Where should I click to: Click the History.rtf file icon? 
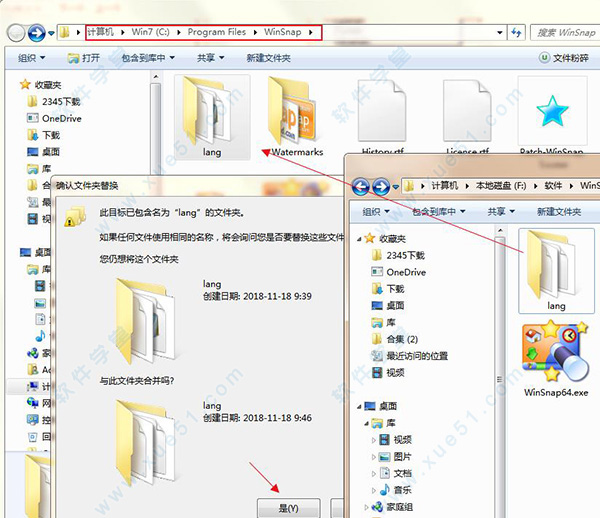click(381, 112)
